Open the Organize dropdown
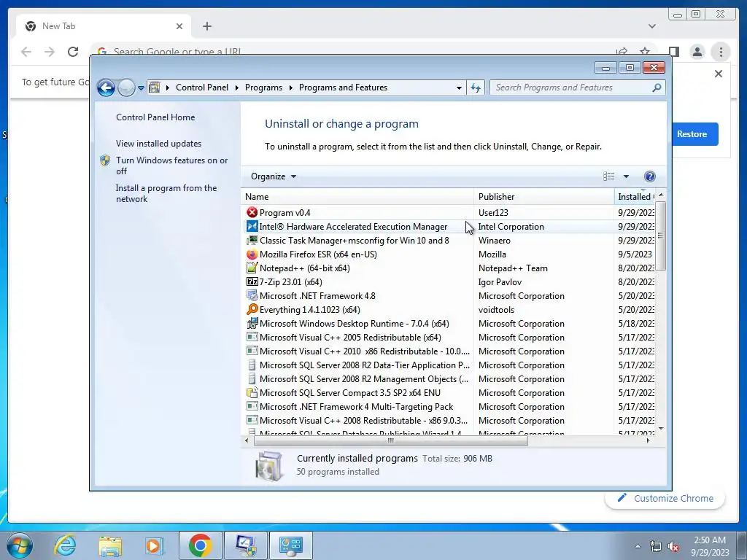747x560 pixels. [274, 176]
